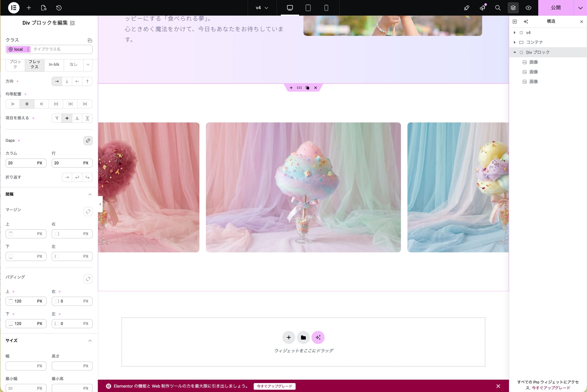The height and width of the screenshot is (392, 587).
Task: Collapse the サイズ section
Action: [90, 340]
